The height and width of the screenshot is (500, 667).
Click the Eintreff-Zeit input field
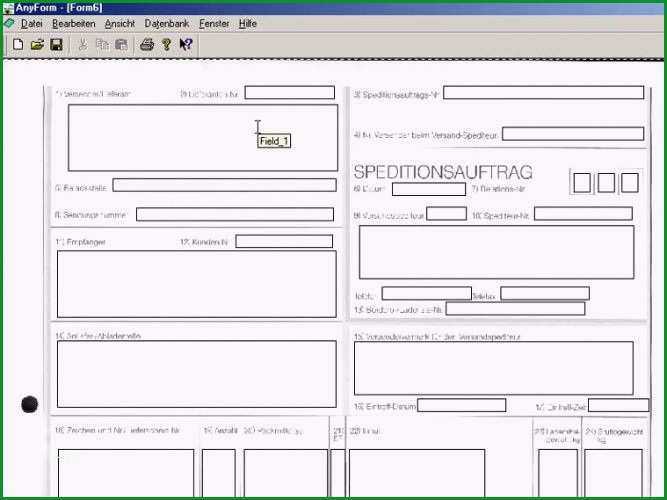pyautogui.click(x=619, y=405)
